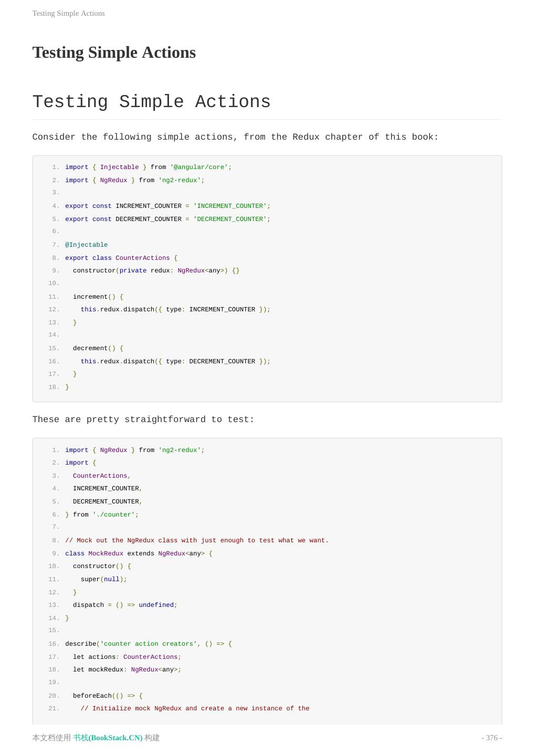Click the "These are pretty straightforward to test" sentence
This screenshot has width=535, height=756.
[x=143, y=419]
